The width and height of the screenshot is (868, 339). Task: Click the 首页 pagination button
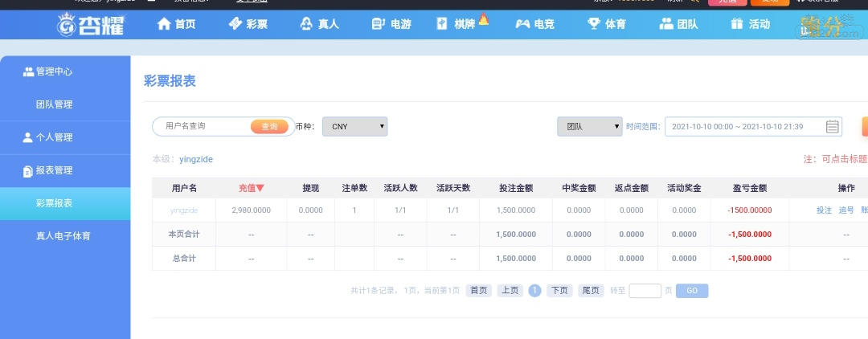click(x=479, y=290)
